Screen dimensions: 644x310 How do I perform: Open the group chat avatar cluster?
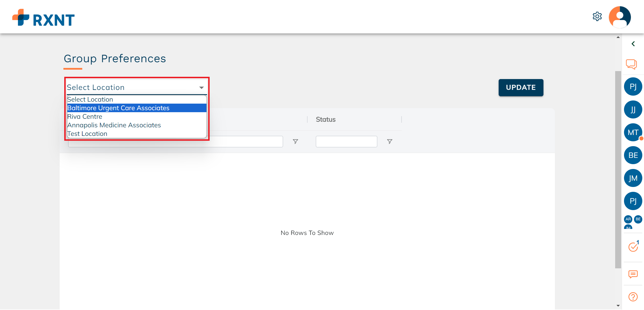633,222
